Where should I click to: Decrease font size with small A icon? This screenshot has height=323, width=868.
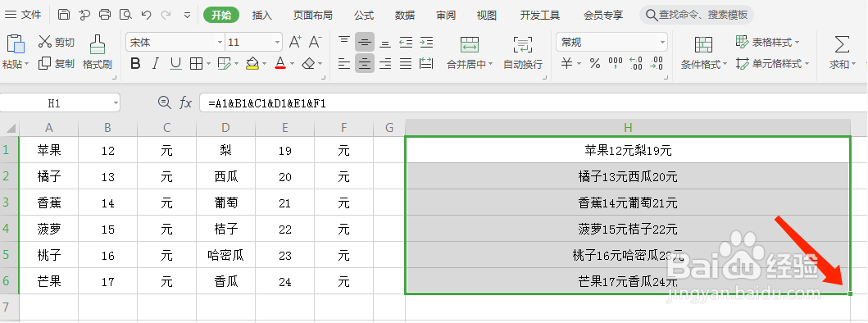point(316,42)
